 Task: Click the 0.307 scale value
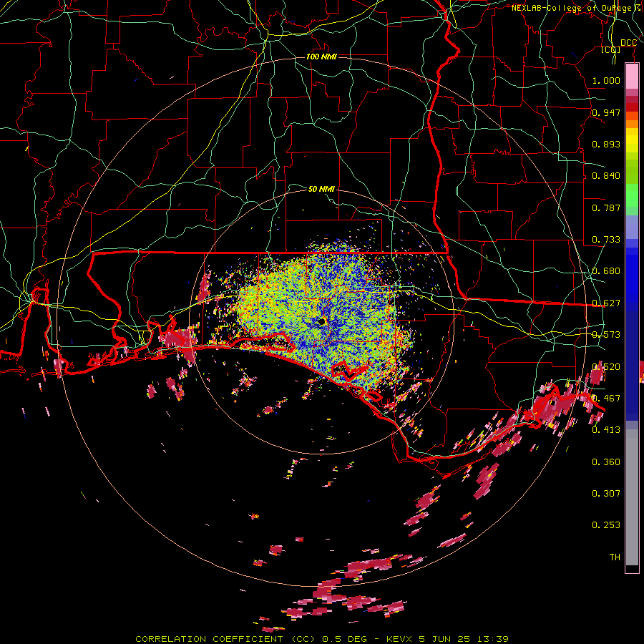[606, 494]
